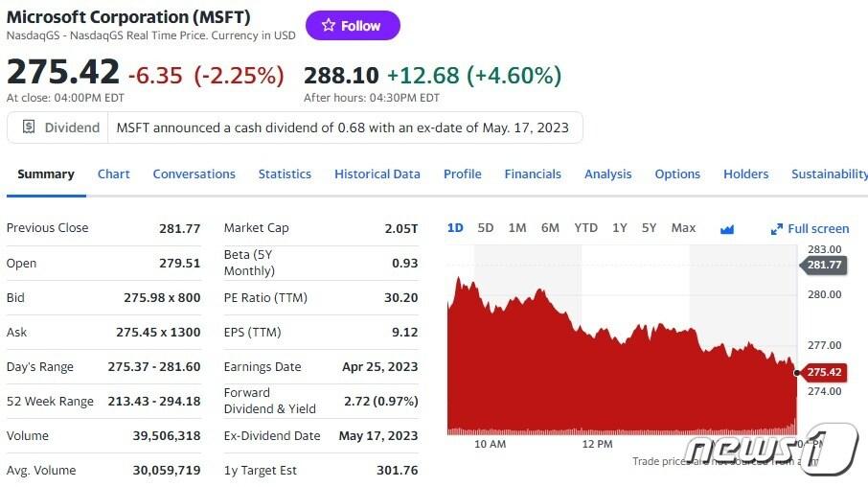Select the 1D chart range
Image resolution: width=868 pixels, height=487 pixels.
455,227
